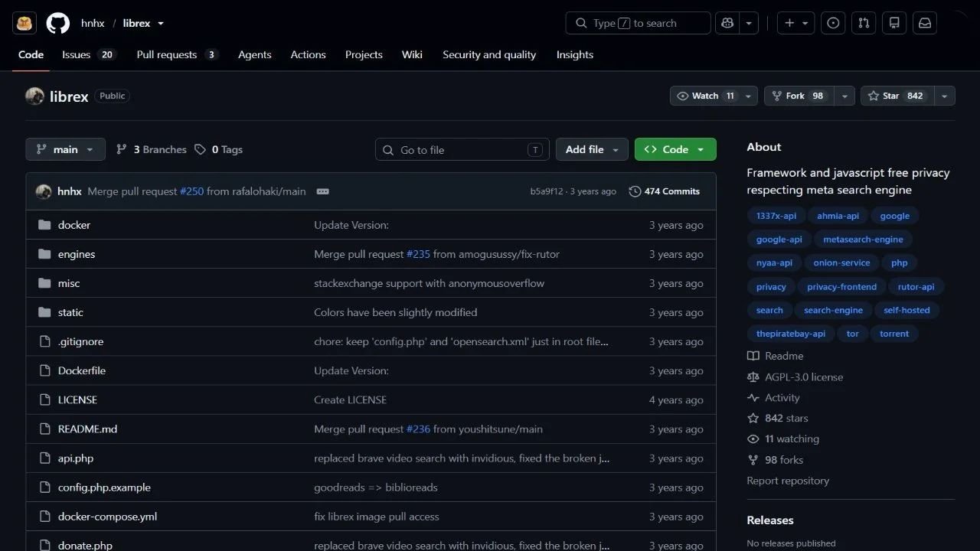View the Insights tab

click(575, 54)
